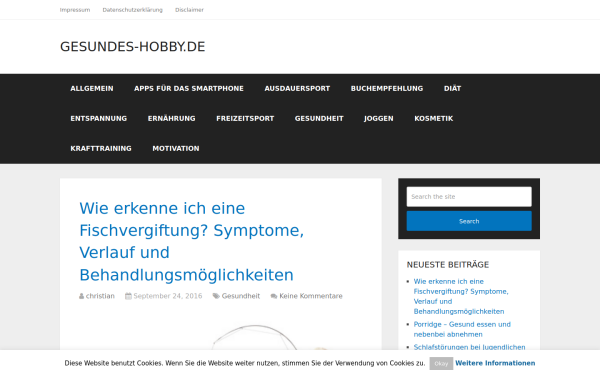Open the Datenschutzerklärung page
Screen dimensions: 600x375
(x=132, y=10)
